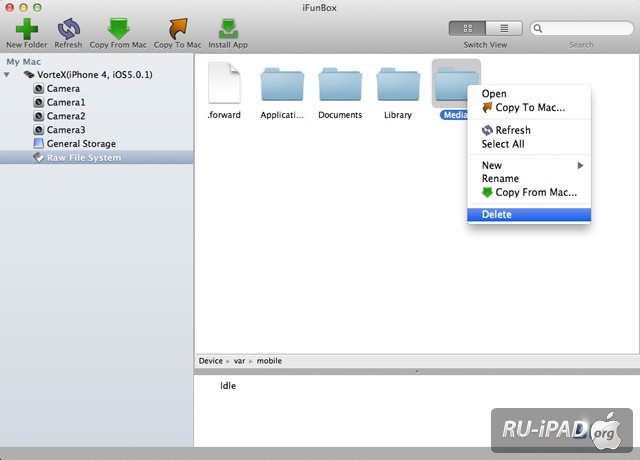Select the Library folder icon
The width and height of the screenshot is (640, 460).
pyautogui.click(x=398, y=84)
